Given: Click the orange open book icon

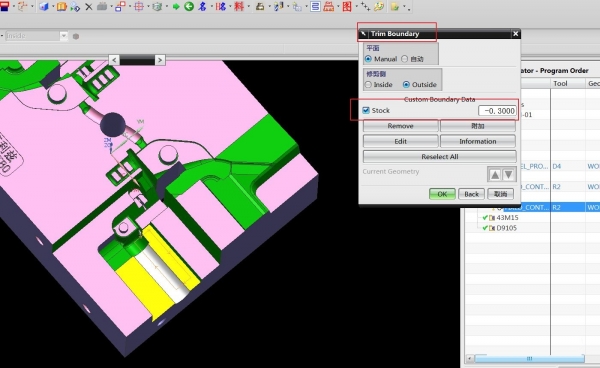Looking at the screenshot, I should tap(62, 6).
